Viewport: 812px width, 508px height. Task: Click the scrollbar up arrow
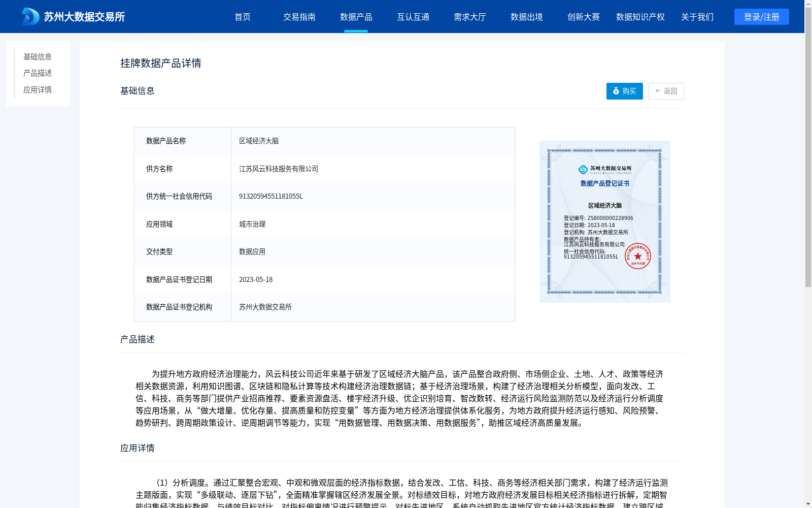click(808, 4)
